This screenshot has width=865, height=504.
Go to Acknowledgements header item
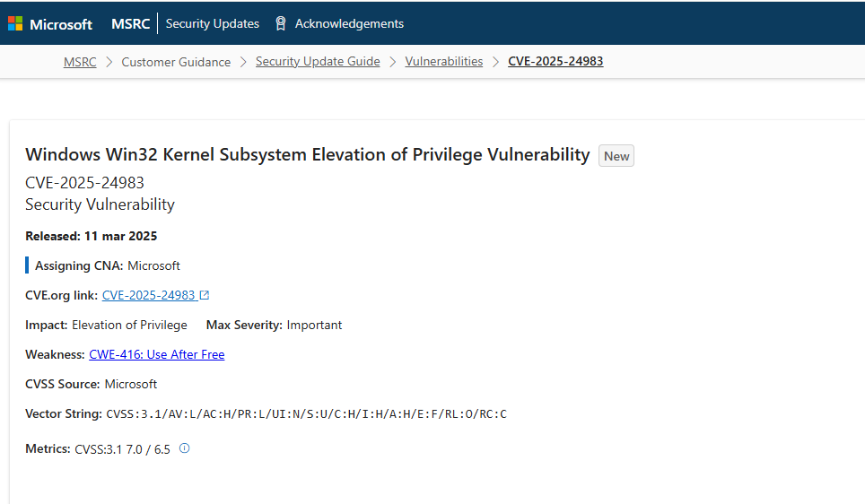click(349, 24)
